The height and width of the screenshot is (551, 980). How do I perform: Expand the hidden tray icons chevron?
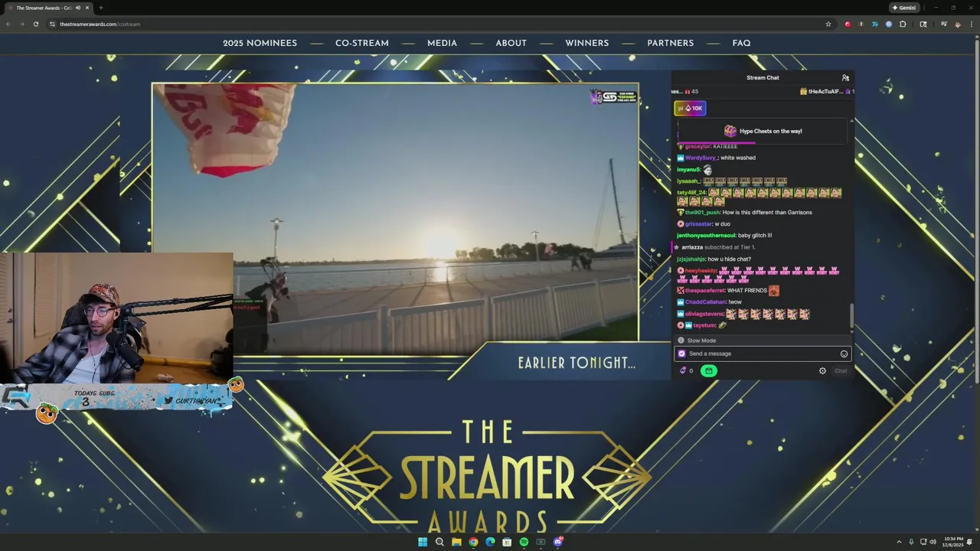(900, 542)
